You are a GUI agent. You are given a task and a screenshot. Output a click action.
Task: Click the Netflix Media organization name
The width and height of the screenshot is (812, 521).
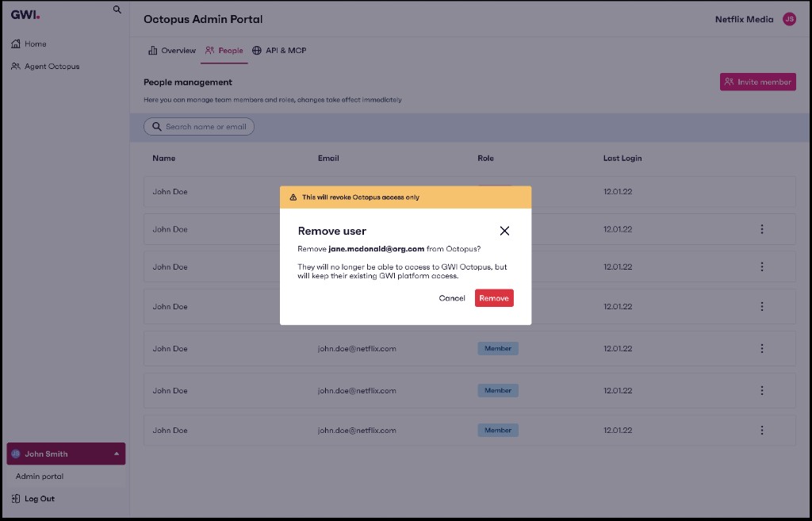click(744, 19)
